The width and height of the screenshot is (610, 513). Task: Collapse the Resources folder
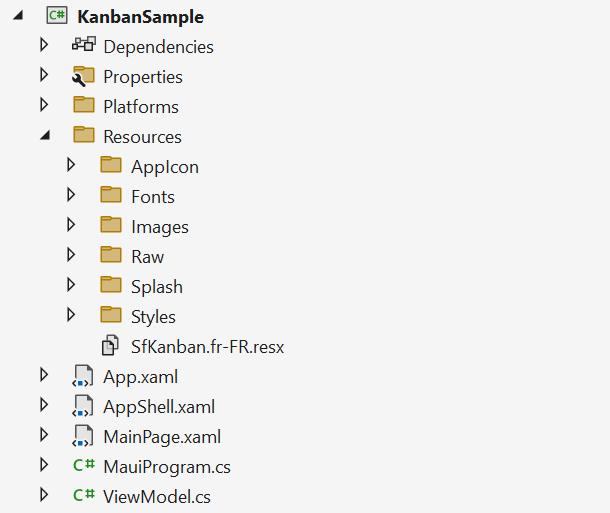pyautogui.click(x=44, y=137)
